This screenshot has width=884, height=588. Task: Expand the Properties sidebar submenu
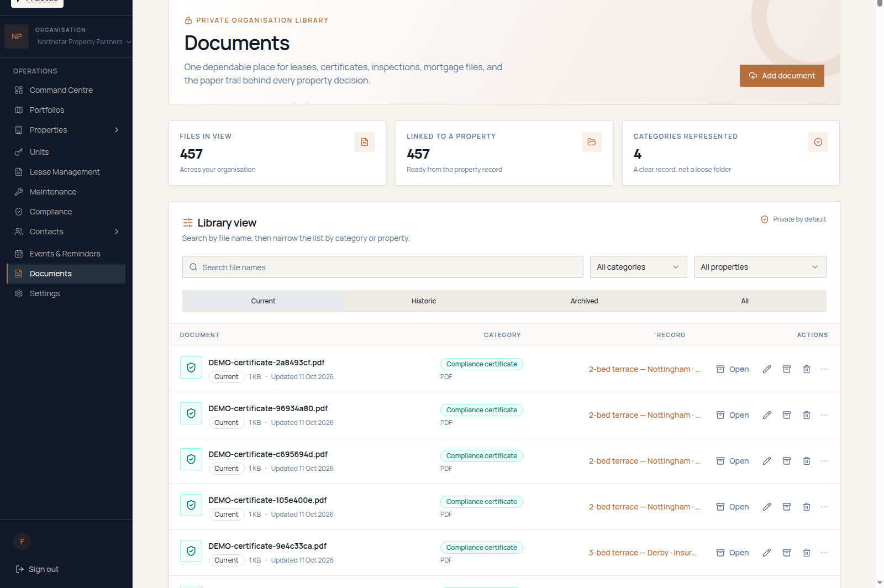point(117,130)
